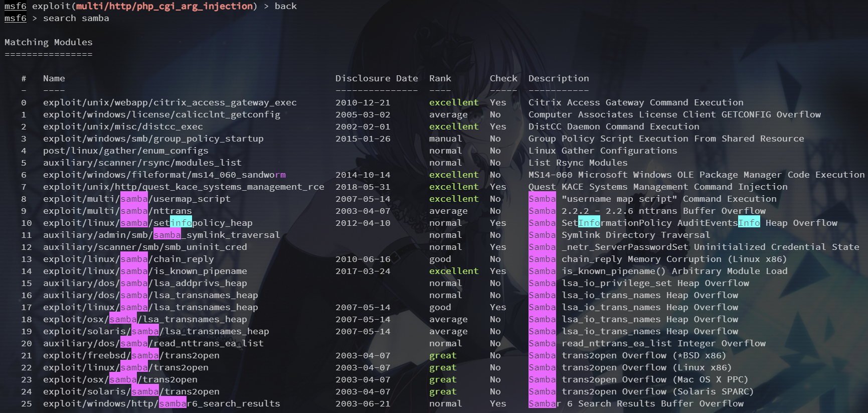This screenshot has height=413, width=868.
Task: Click 'Samba Symlink Directory Traversal' description
Action: 619,235
